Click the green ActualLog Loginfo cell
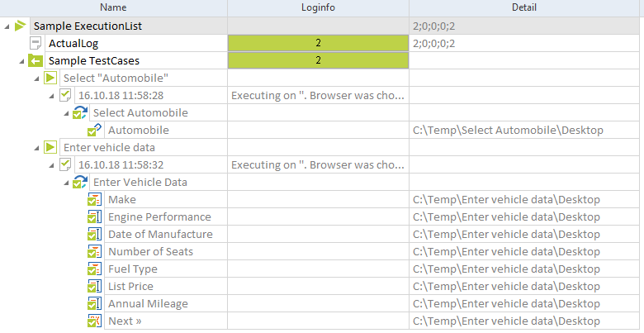Screen dimensions: 644x333 tap(318, 43)
